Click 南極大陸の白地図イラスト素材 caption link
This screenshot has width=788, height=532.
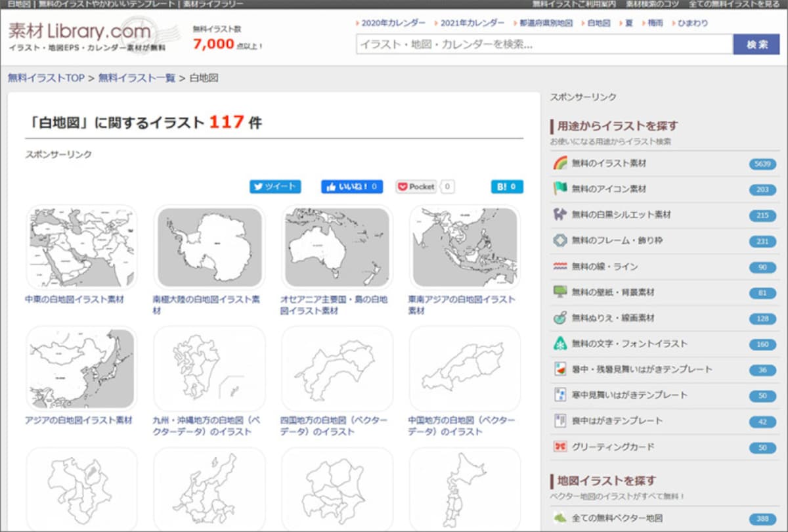pos(206,305)
